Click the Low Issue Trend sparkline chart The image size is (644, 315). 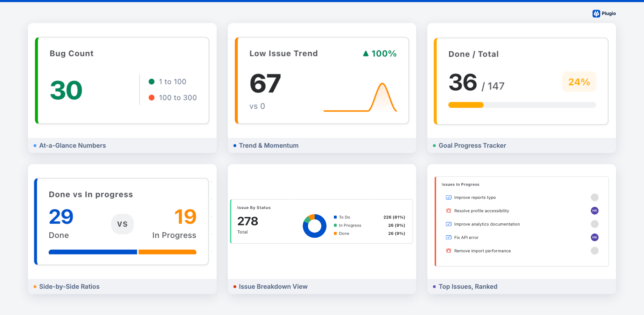point(360,97)
